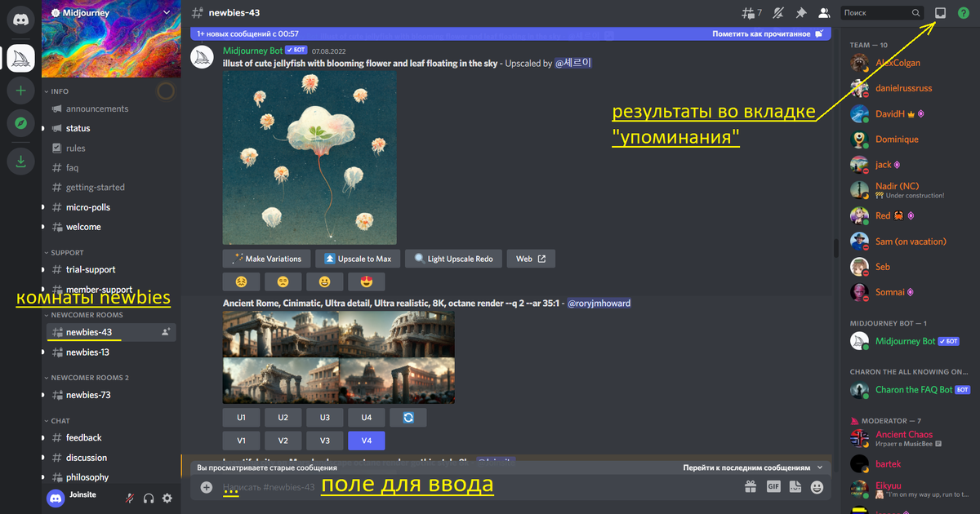
Task: Click Midjourney Bot author name in chat
Action: pos(252,51)
